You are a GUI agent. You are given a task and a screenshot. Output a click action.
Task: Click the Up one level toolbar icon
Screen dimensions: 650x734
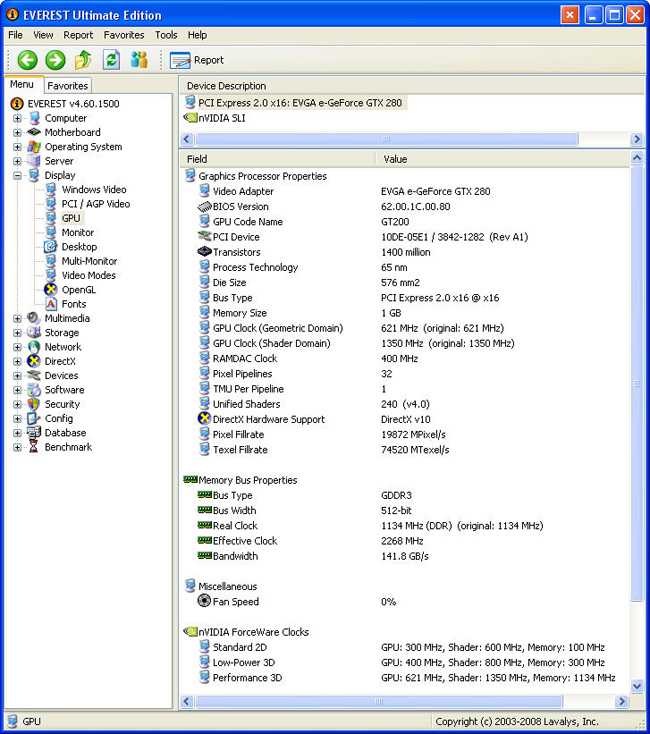click(83, 60)
